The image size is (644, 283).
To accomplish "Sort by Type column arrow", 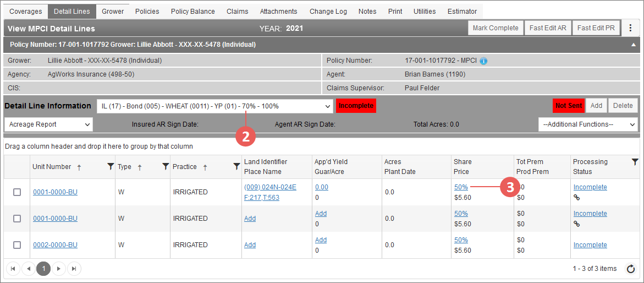I will 139,167.
